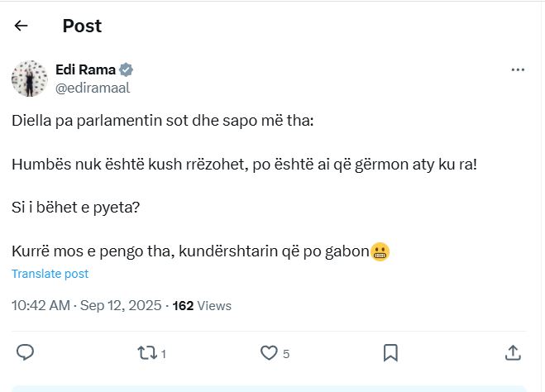The image size is (545, 392).
Task: Open the @ediramaal handle link
Action: (x=93, y=87)
